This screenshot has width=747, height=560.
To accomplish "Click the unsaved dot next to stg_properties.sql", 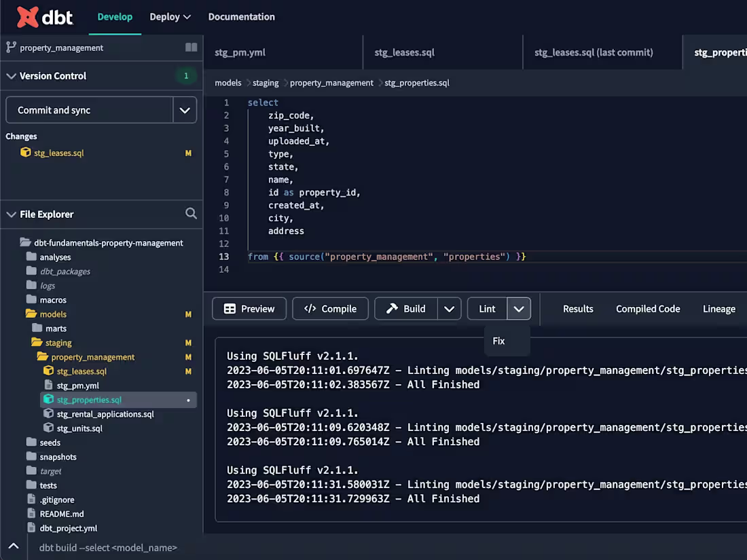I will (189, 400).
